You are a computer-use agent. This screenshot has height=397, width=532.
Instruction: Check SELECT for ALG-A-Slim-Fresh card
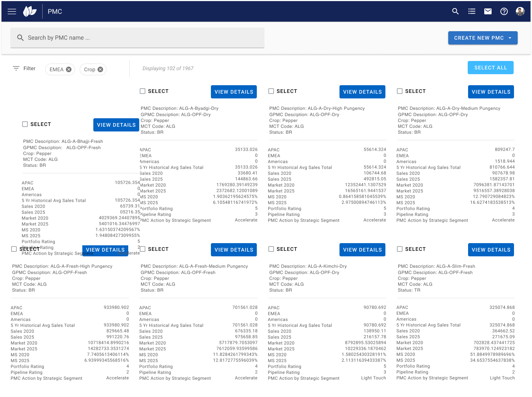click(400, 249)
